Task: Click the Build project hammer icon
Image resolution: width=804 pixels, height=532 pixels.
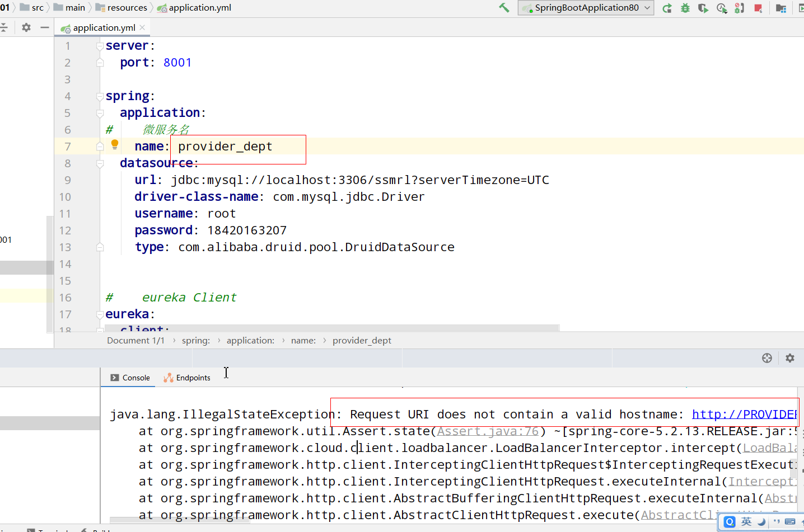Action: coord(504,7)
